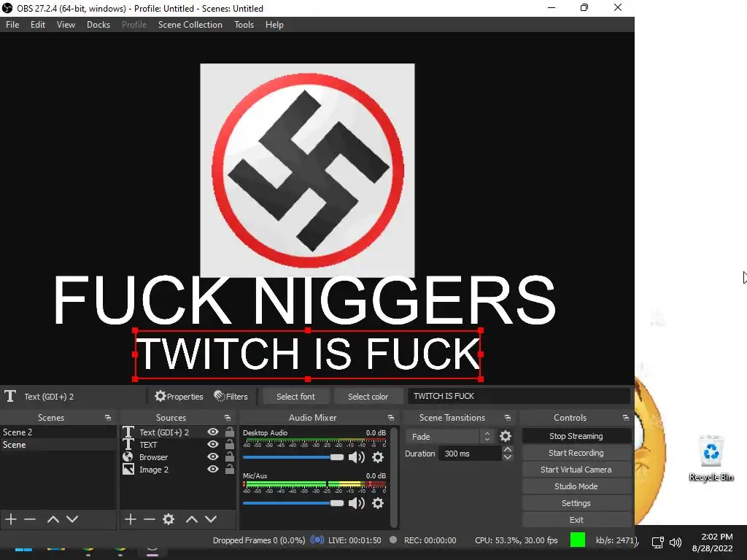Open transition properties gear next to Fade
This screenshot has height=560, width=747.
point(506,436)
